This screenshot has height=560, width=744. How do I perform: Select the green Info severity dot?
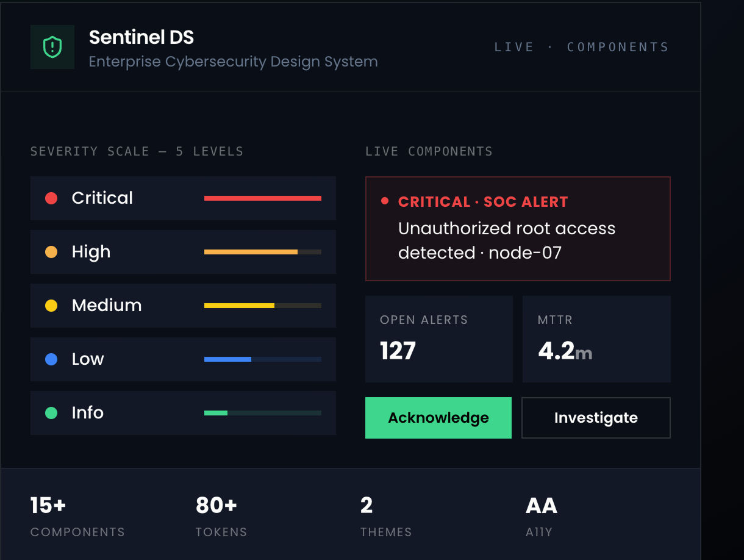click(51, 413)
